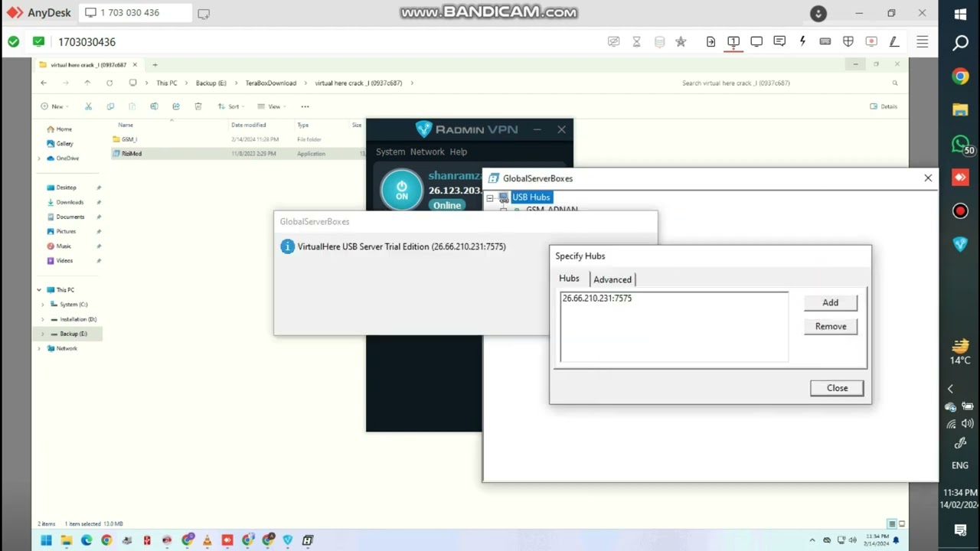Click the Rename icon in Explorer toolbar
The height and width of the screenshot is (551, 980).
tap(154, 106)
